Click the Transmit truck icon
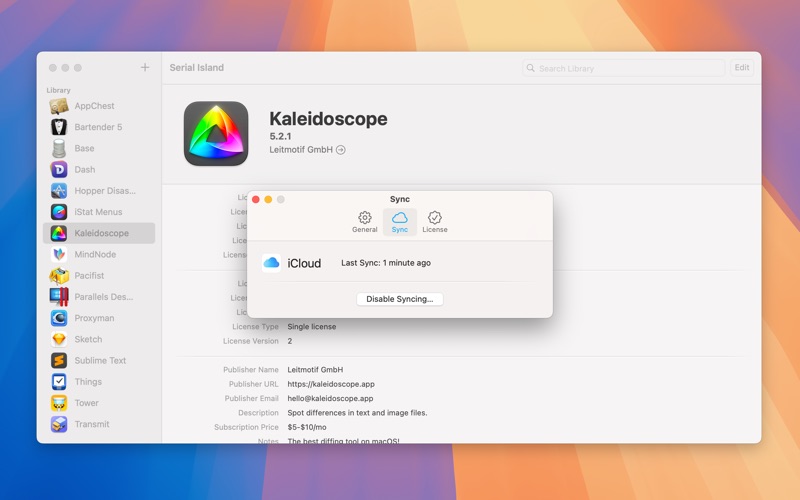Image resolution: width=800 pixels, height=500 pixels. (x=59, y=424)
